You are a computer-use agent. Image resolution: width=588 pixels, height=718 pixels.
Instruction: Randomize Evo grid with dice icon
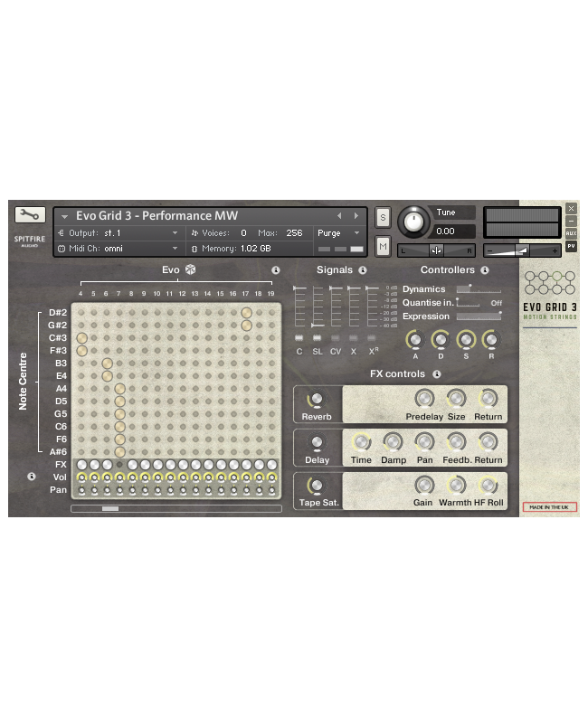pos(191,269)
